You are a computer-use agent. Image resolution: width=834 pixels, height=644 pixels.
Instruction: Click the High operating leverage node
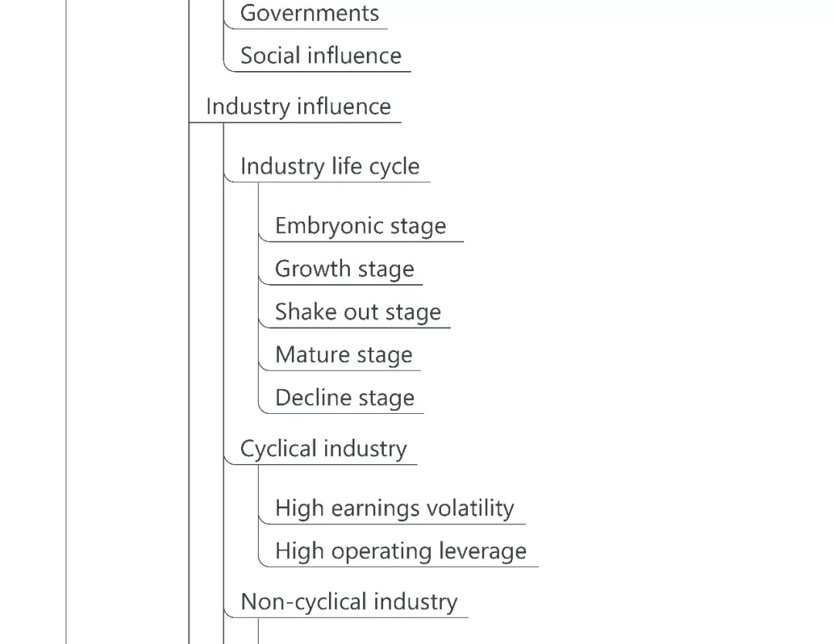pos(401,551)
